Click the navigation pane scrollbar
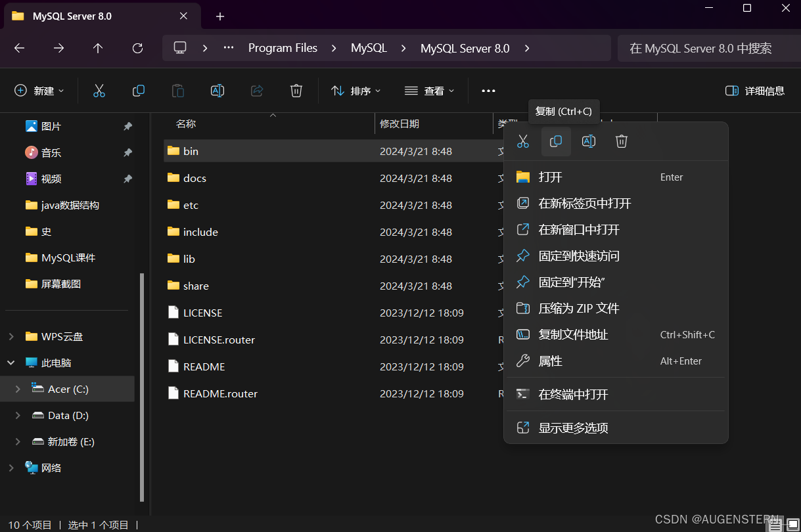The height and width of the screenshot is (532, 801). 141,388
